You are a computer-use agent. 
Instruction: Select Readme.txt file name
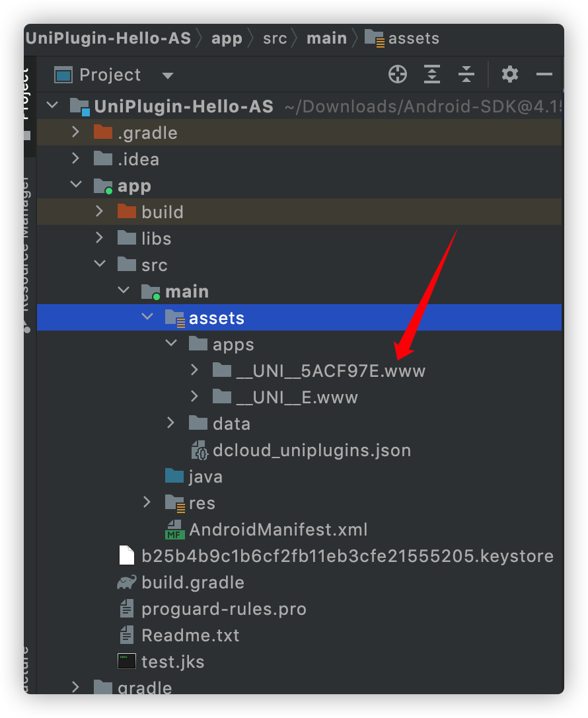(x=190, y=635)
